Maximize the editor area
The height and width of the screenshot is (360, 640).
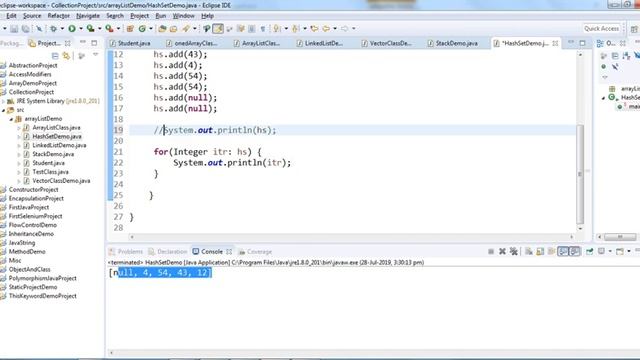tap(582, 42)
